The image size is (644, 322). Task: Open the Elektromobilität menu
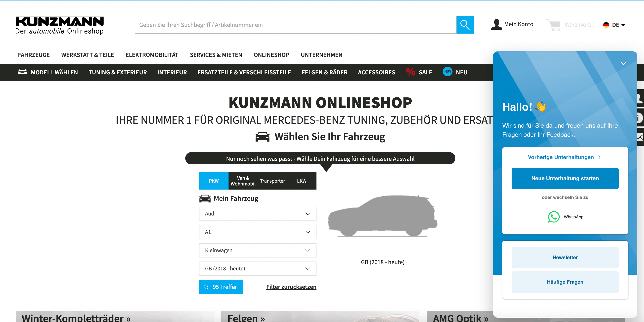tap(152, 55)
